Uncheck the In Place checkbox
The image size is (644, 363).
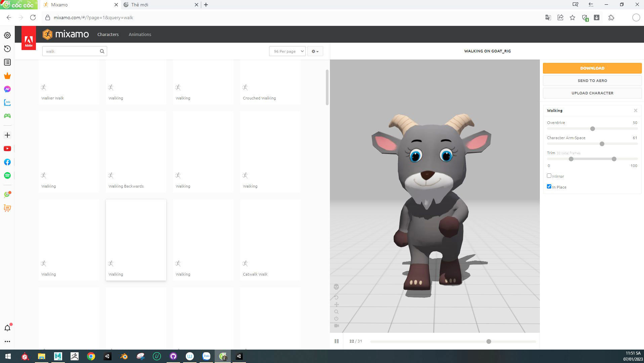click(x=549, y=187)
